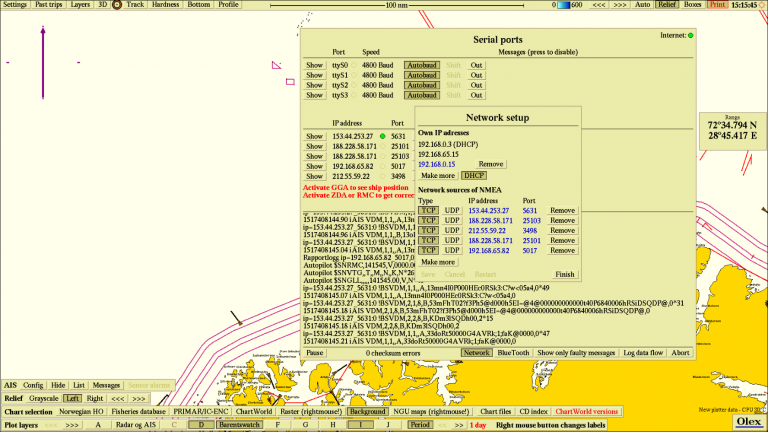Toggle Autobaud for ttyS2
Image resolution: width=768 pixels, height=432 pixels.
[x=422, y=85]
